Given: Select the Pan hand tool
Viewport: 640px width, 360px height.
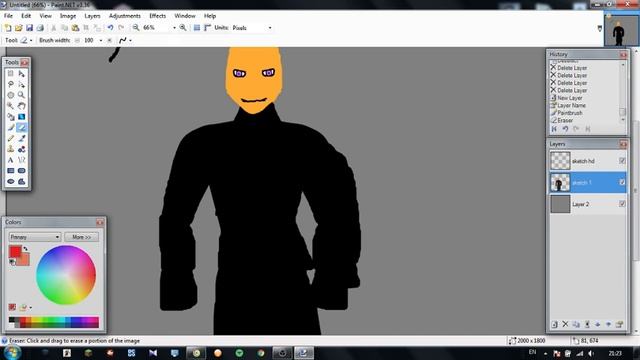Looking at the screenshot, I should 22,106.
